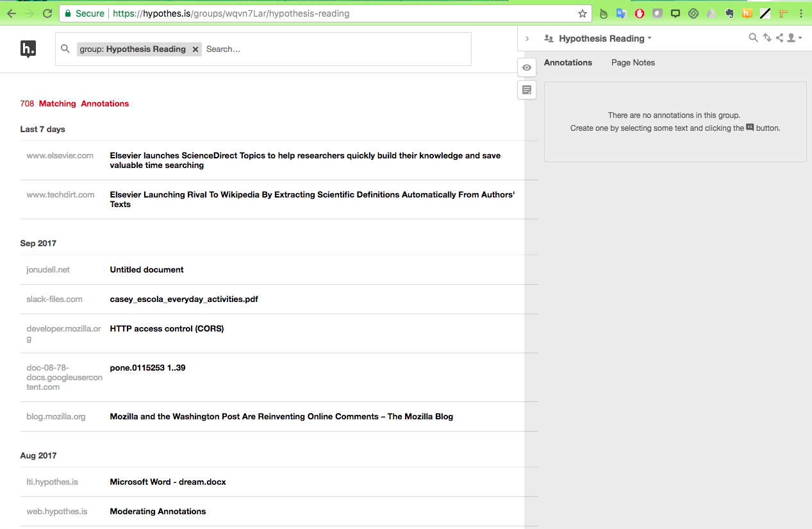Switch to the Page Notes tab
This screenshot has width=812, height=529.
click(633, 63)
